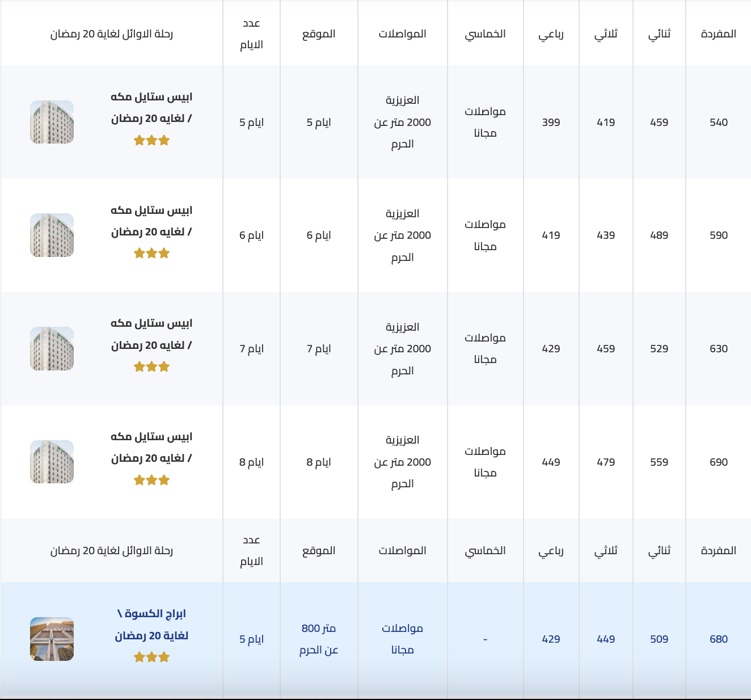Select the 509 double price for ابراج الكسوة

659,639
